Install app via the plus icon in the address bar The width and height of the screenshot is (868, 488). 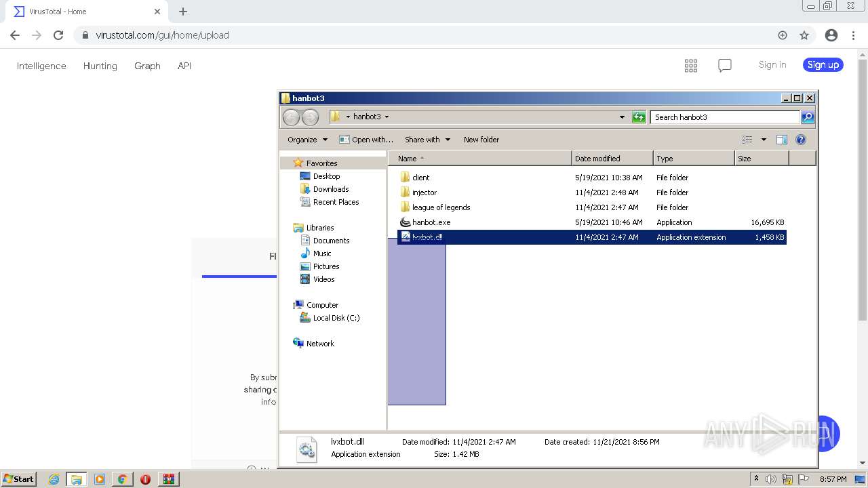point(783,35)
